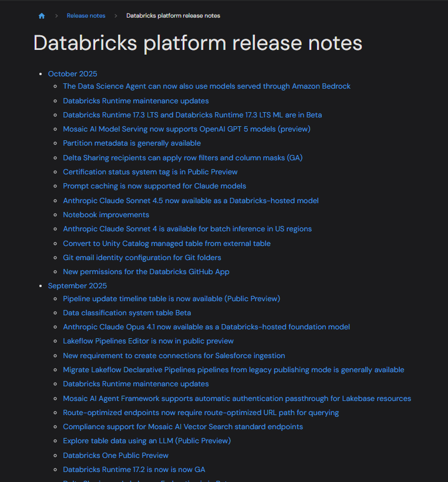Screen dimensions: 448x482
Task: Open the October 2025 section link
Action: [72, 74]
